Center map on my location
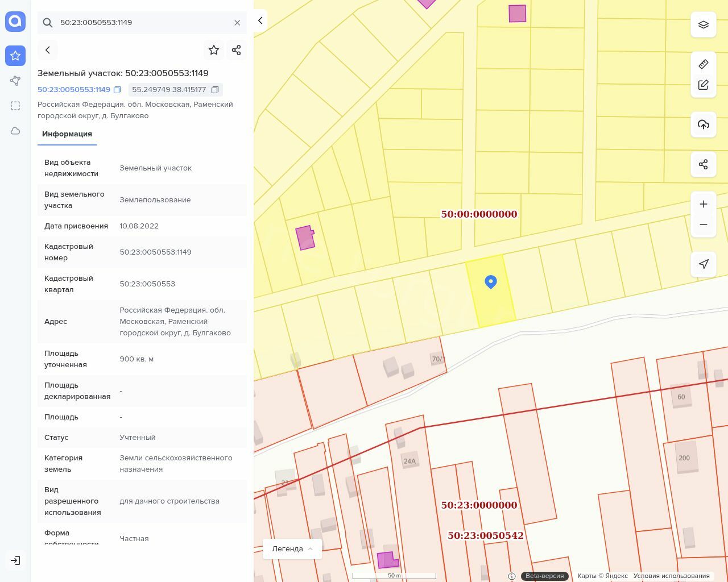 (x=703, y=264)
